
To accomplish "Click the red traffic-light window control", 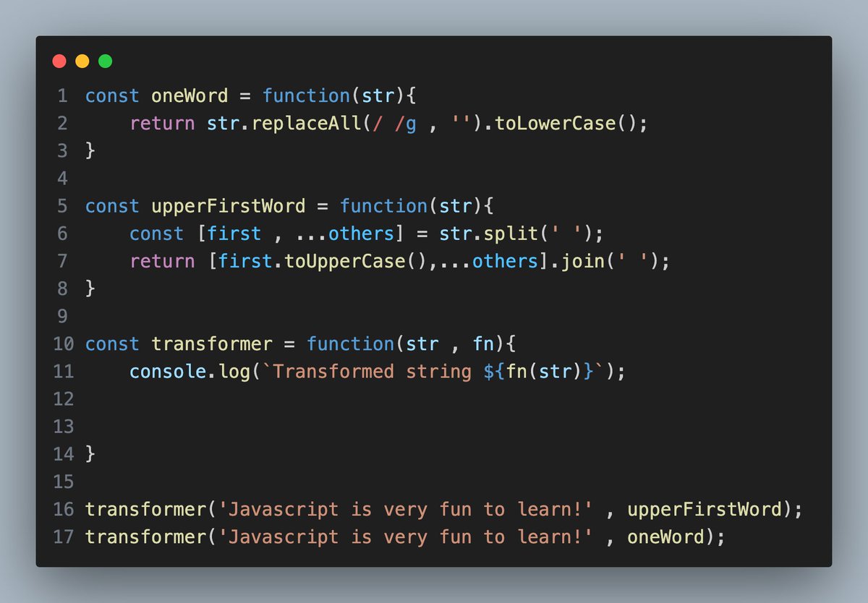I will pos(59,61).
